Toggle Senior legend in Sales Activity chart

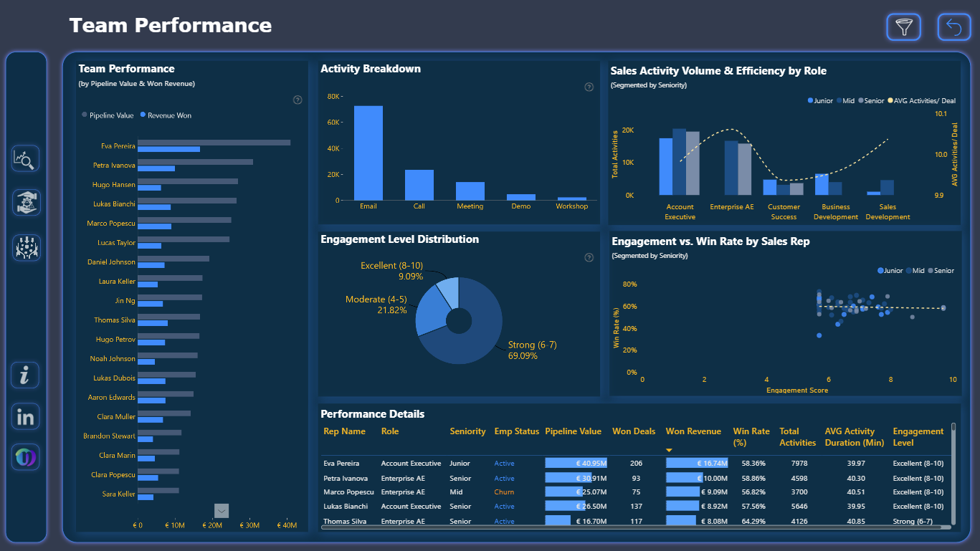click(x=871, y=101)
